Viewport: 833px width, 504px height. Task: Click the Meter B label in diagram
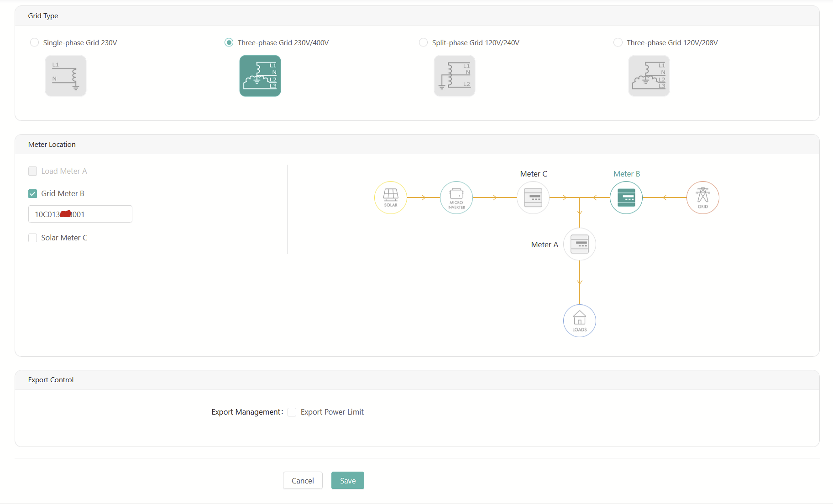[x=627, y=174]
